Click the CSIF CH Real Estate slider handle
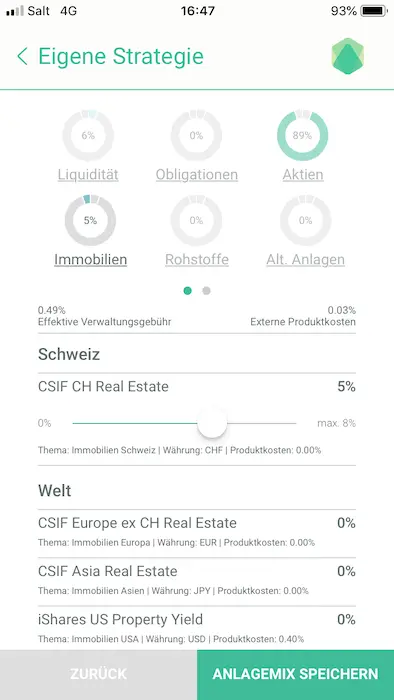 212,423
